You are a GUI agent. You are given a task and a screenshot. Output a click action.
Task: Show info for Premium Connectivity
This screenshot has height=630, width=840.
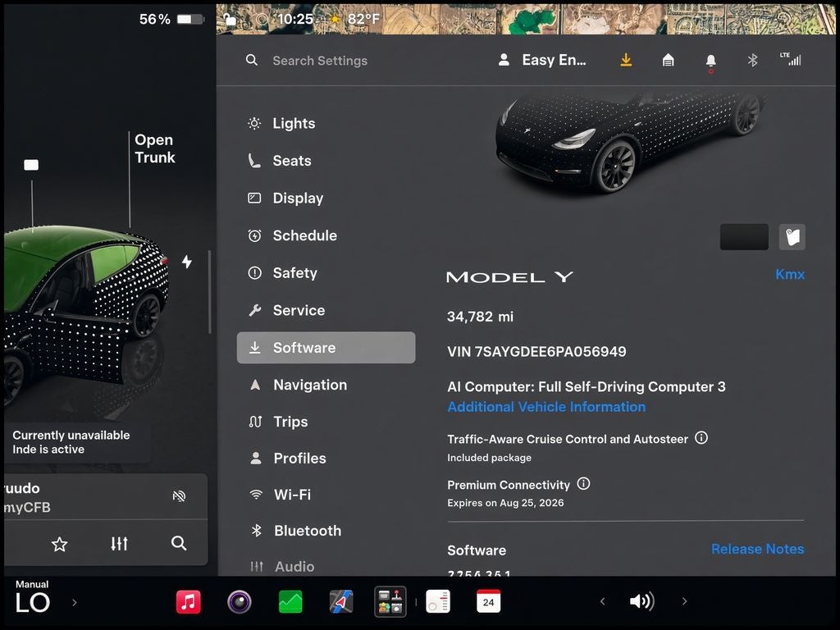click(583, 484)
